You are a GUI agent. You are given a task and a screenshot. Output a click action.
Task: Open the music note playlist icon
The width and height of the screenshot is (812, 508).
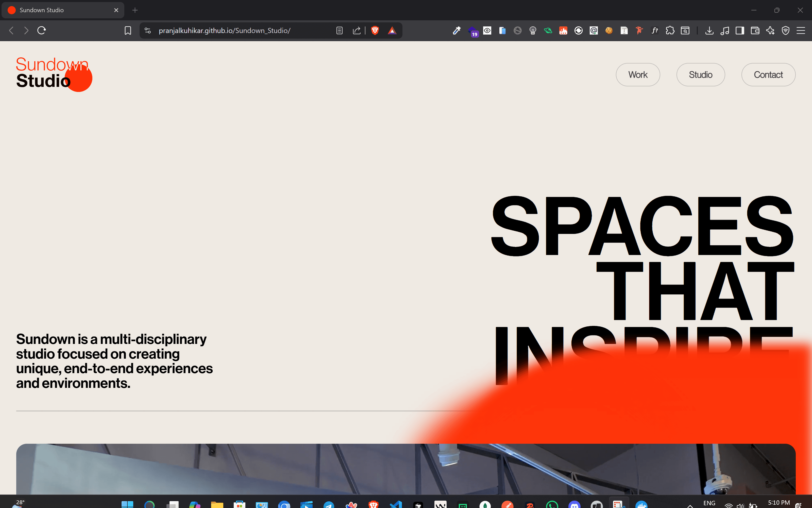click(725, 30)
